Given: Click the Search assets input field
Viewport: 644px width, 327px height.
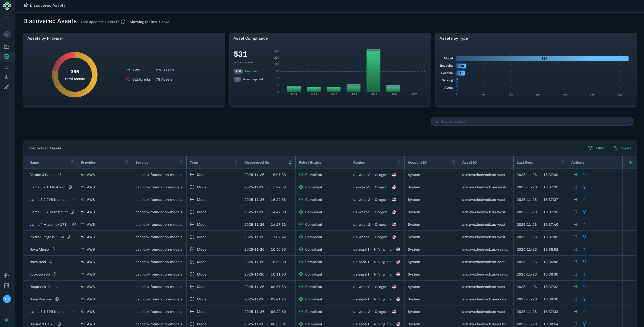Looking at the screenshot, I should click(532, 121).
